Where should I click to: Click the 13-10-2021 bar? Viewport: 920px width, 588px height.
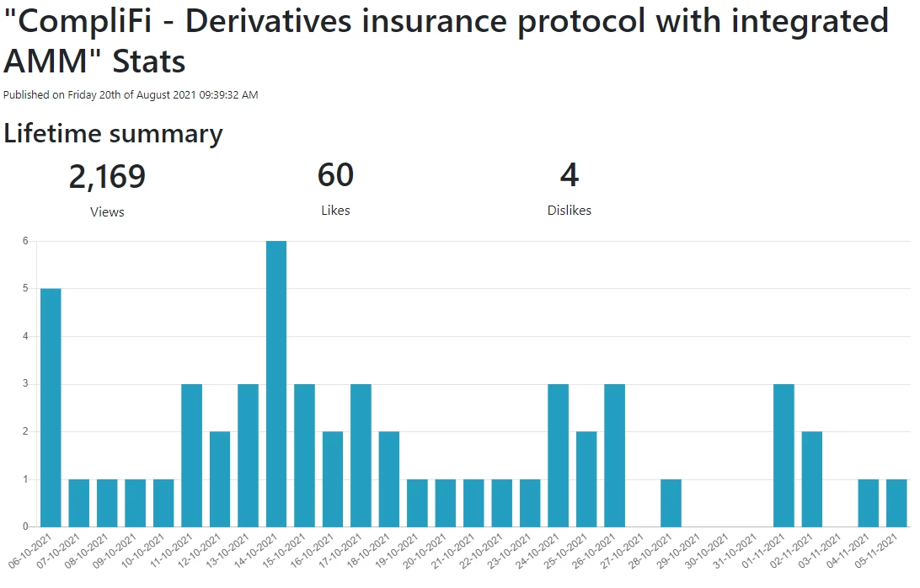pos(249,456)
